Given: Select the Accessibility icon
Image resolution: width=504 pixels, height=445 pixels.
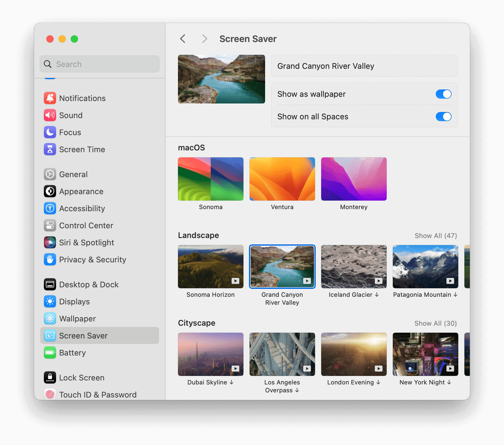Looking at the screenshot, I should point(50,208).
